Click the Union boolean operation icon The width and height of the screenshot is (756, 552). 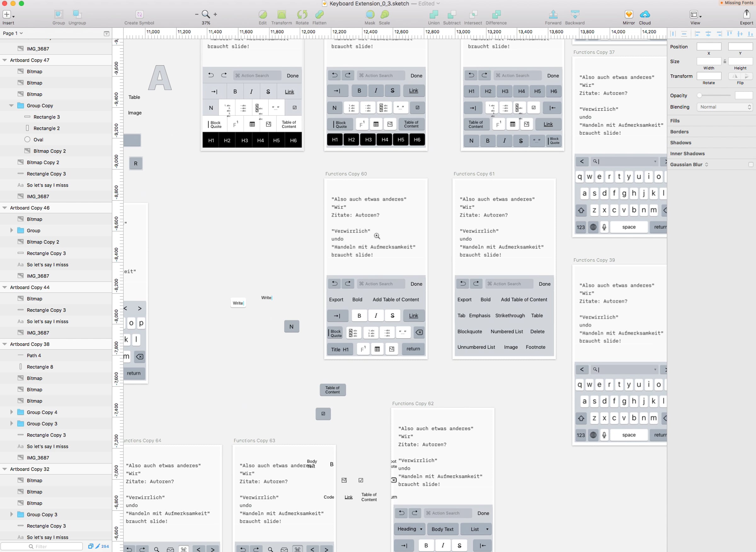433,15
